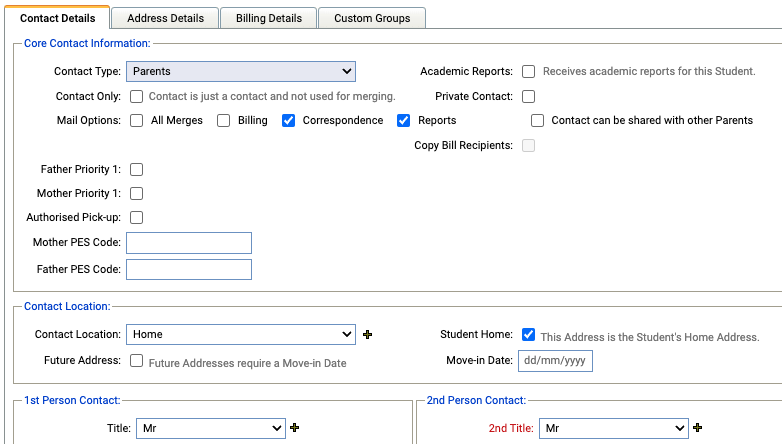Open the Billing Details tab
Viewport: 782px width, 444px height.
point(268,18)
